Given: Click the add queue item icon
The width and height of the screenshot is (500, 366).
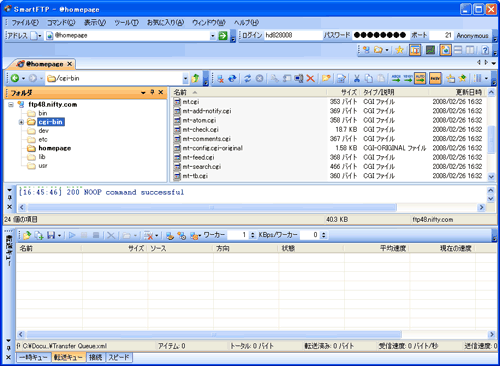Looking at the screenshot, I should point(39,235).
